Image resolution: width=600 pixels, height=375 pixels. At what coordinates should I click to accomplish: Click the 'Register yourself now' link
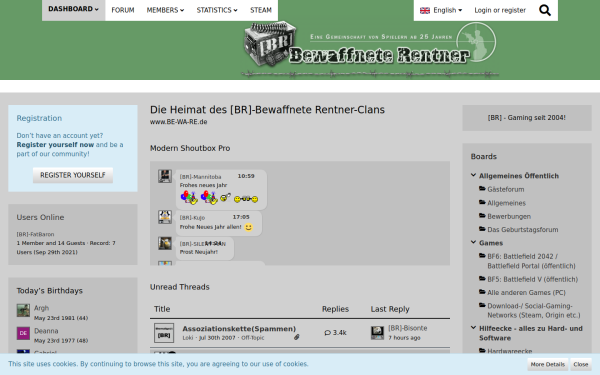(55, 145)
